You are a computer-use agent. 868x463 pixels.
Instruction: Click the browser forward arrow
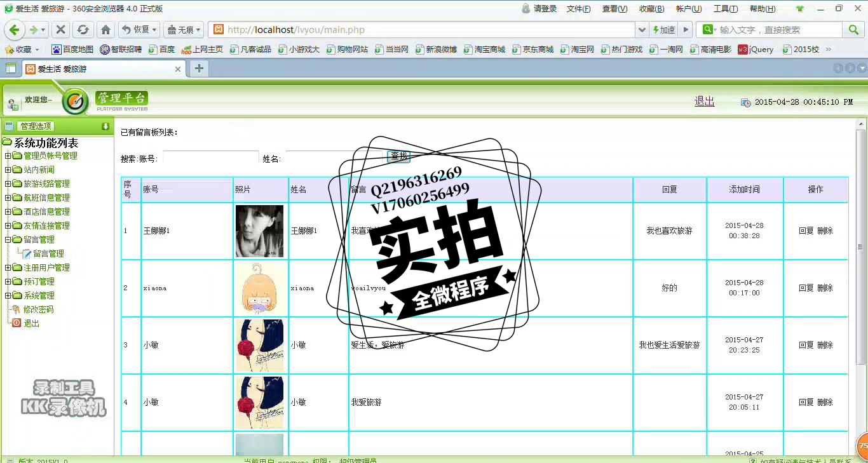[x=34, y=30]
